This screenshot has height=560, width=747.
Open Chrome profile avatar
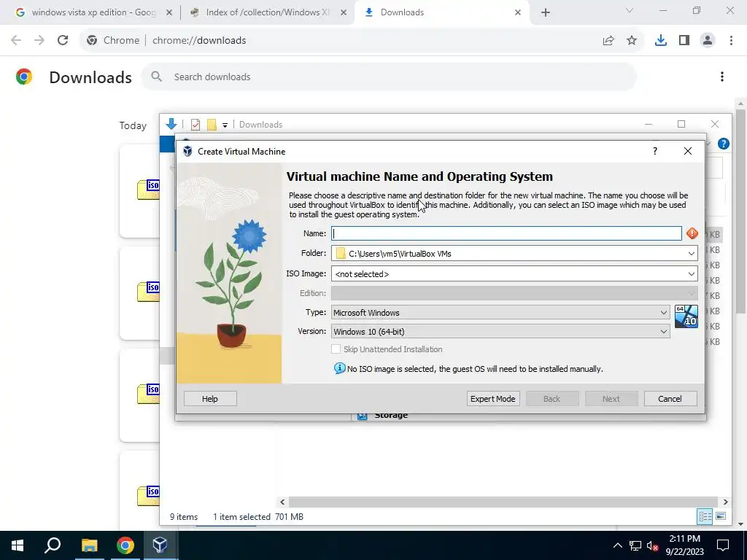[708, 41]
